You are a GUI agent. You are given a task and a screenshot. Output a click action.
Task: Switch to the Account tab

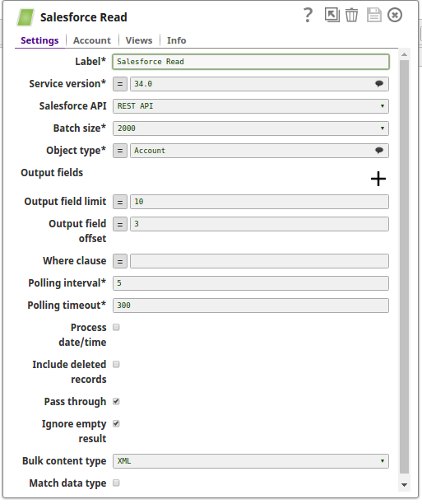pos(92,40)
